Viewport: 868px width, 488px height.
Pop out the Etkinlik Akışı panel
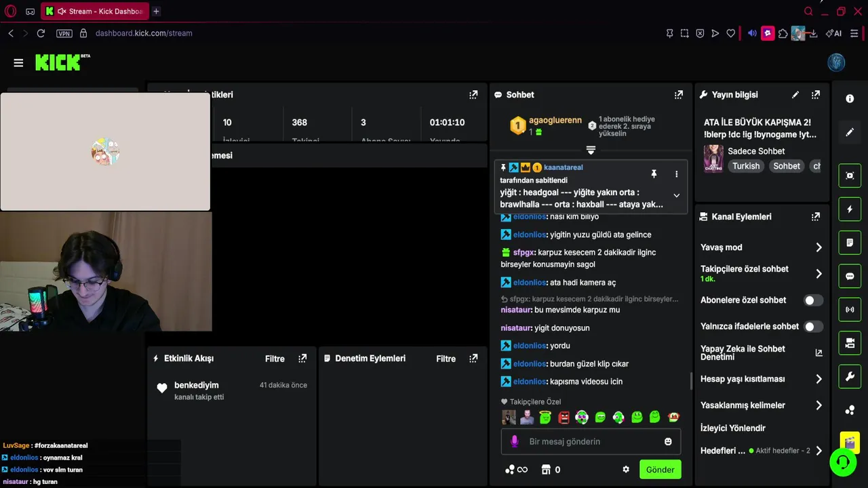(x=302, y=359)
